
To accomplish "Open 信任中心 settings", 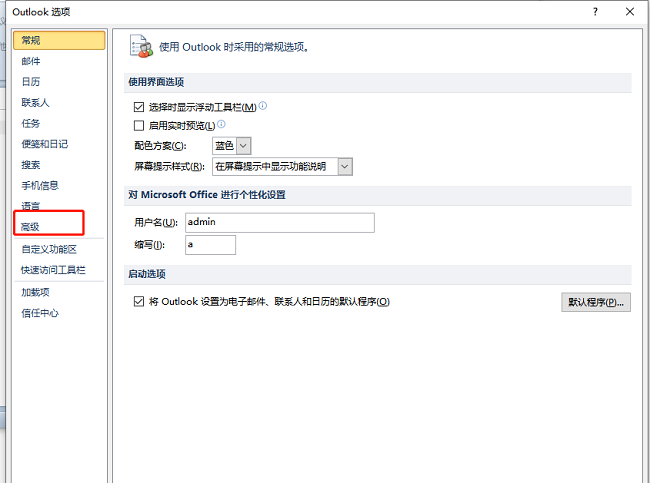I will click(x=40, y=313).
